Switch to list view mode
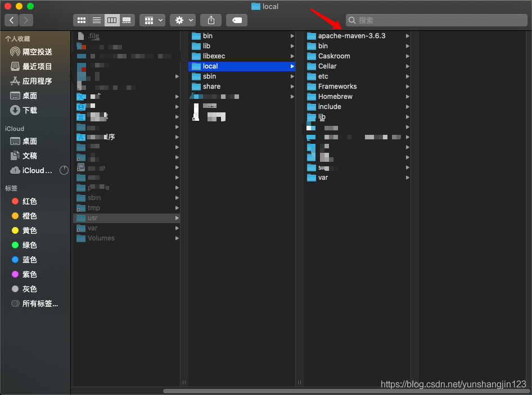Viewport: 532px width, 395px height. pos(97,20)
